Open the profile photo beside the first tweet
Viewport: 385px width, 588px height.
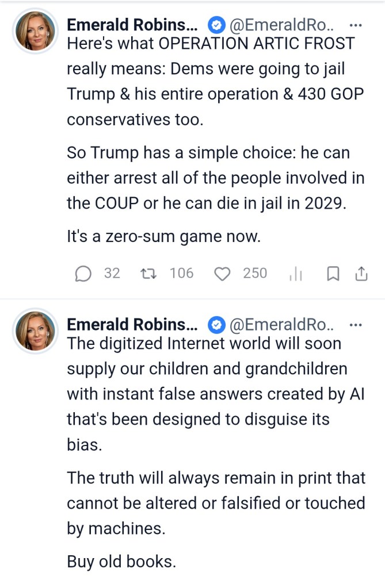pyautogui.click(x=35, y=32)
